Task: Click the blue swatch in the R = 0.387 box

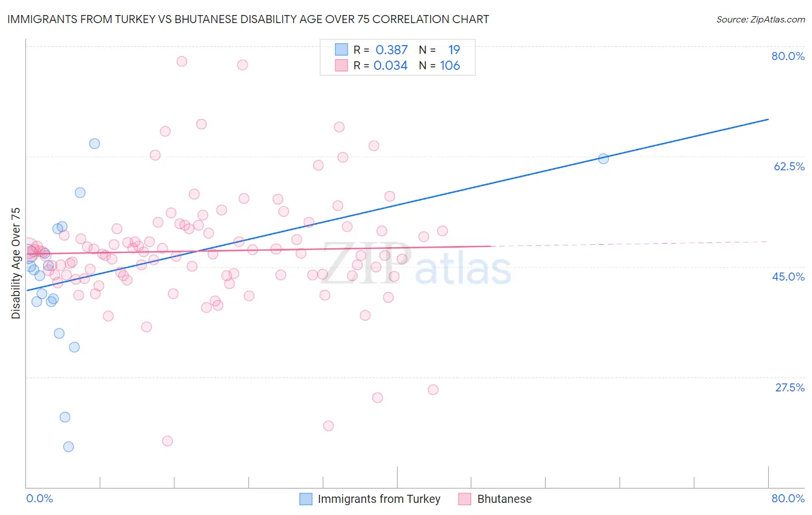Action: (x=341, y=50)
